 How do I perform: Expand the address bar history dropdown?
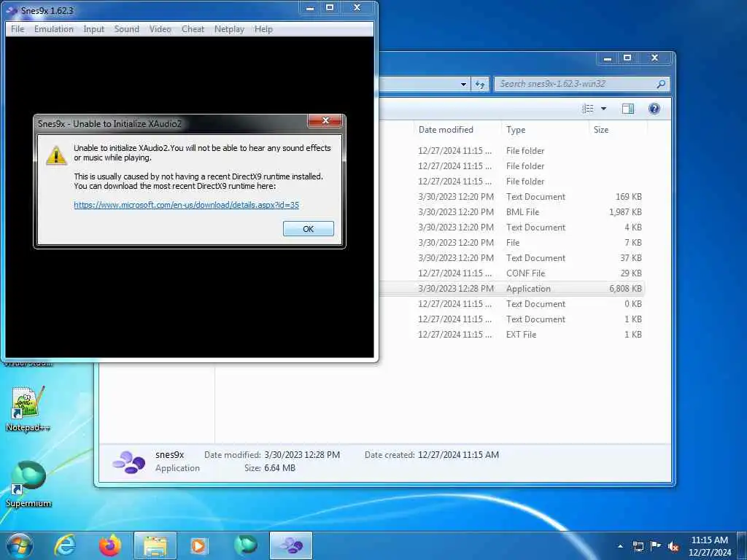463,85
